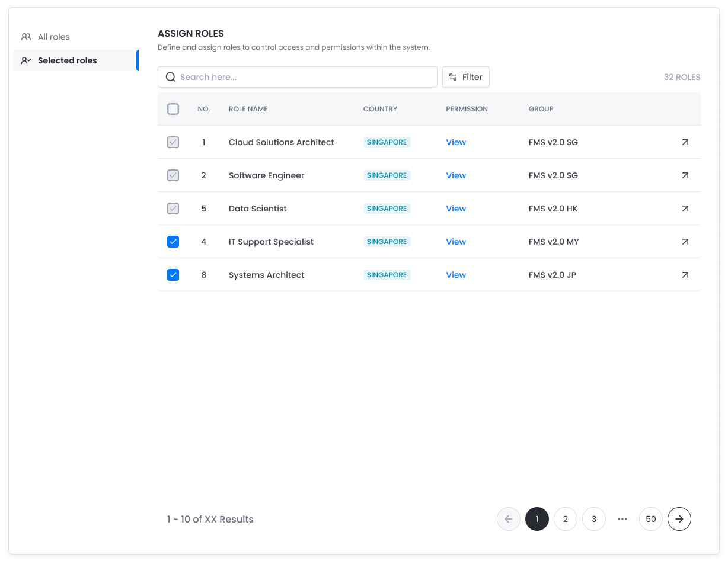Open Cloud Solutions Architect row arrow icon
The width and height of the screenshot is (728, 564).
[x=685, y=142]
